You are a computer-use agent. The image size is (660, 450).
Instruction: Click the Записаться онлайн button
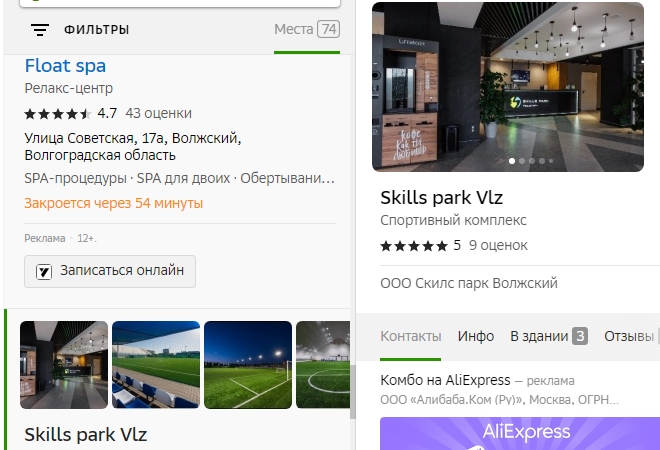coord(110,270)
